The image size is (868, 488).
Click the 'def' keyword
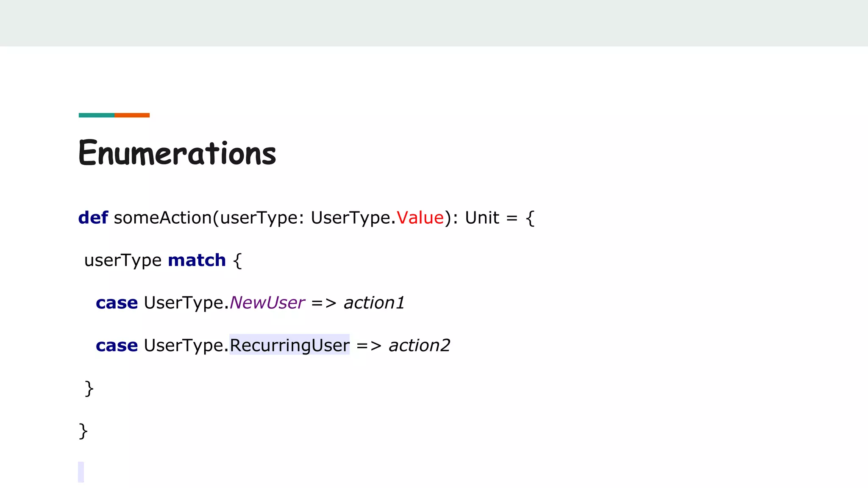pos(93,218)
